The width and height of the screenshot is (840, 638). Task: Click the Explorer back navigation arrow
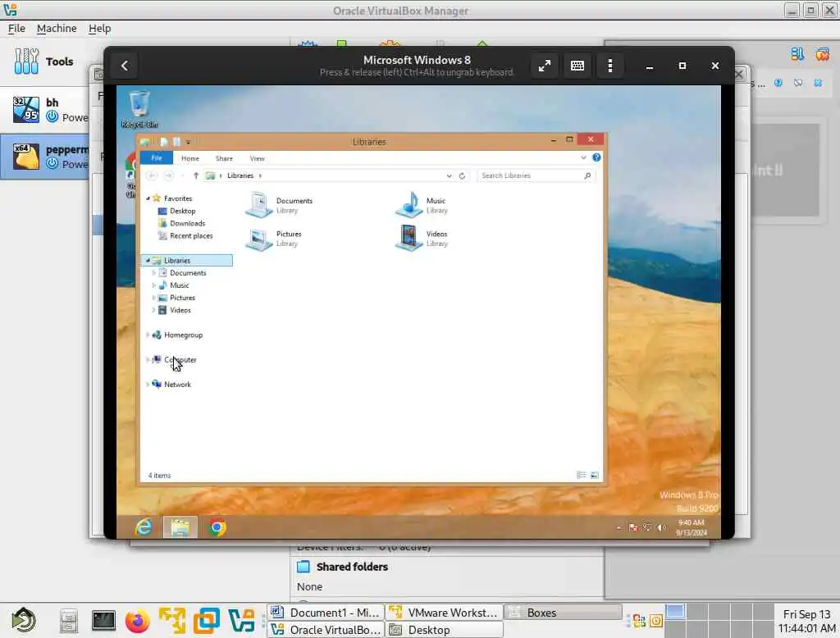point(152,175)
